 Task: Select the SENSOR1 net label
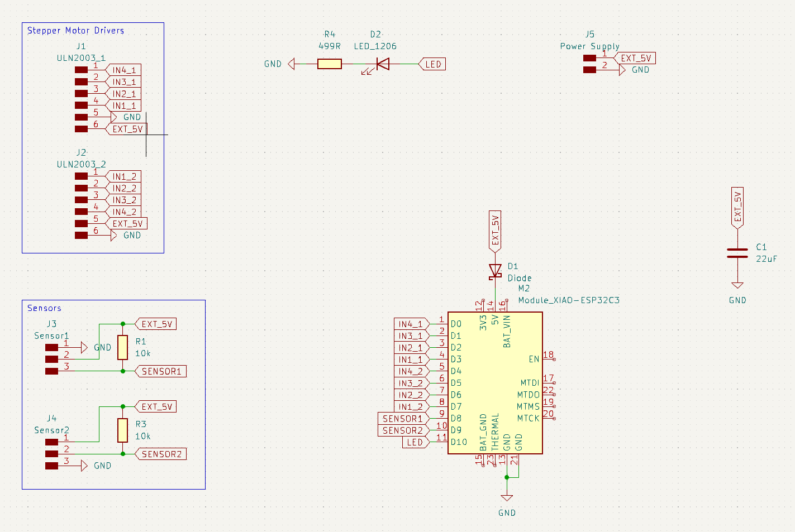161,371
